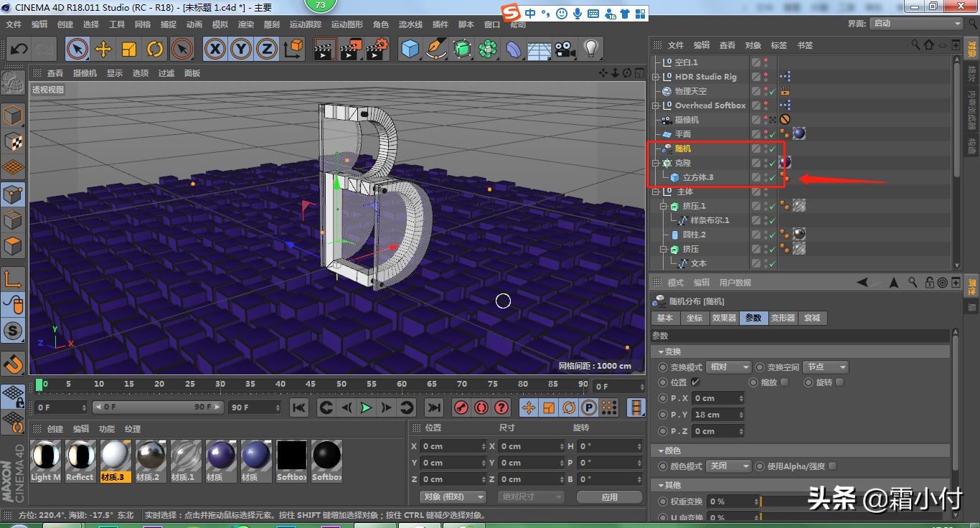Select the Rotate tool in the toolbar
Viewport: 980px width, 528px height.
tap(156, 49)
